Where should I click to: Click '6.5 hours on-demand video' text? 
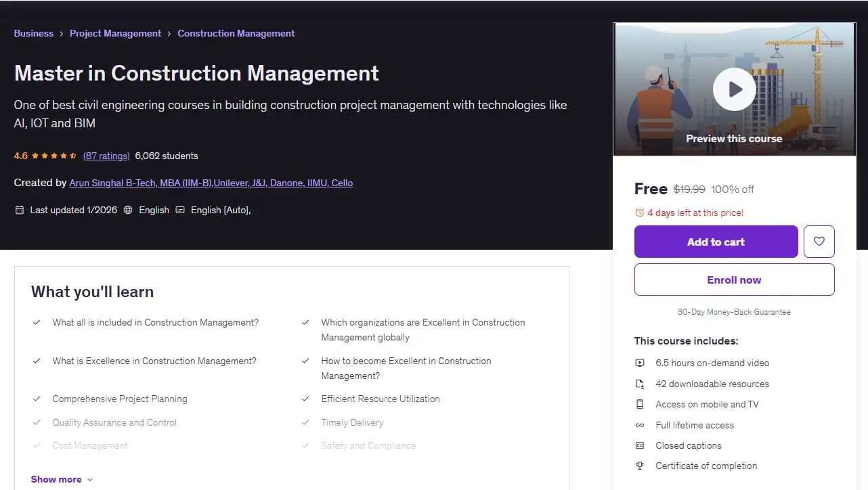[x=712, y=363]
